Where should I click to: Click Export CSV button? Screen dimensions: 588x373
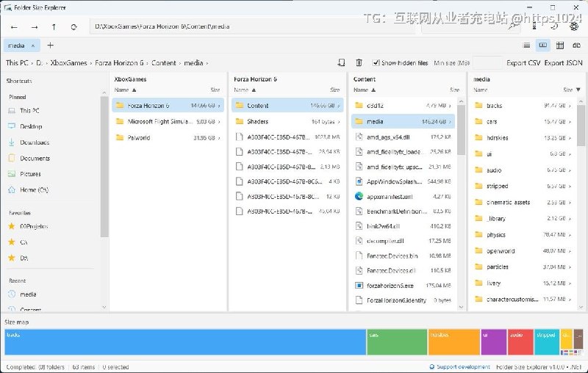point(523,63)
